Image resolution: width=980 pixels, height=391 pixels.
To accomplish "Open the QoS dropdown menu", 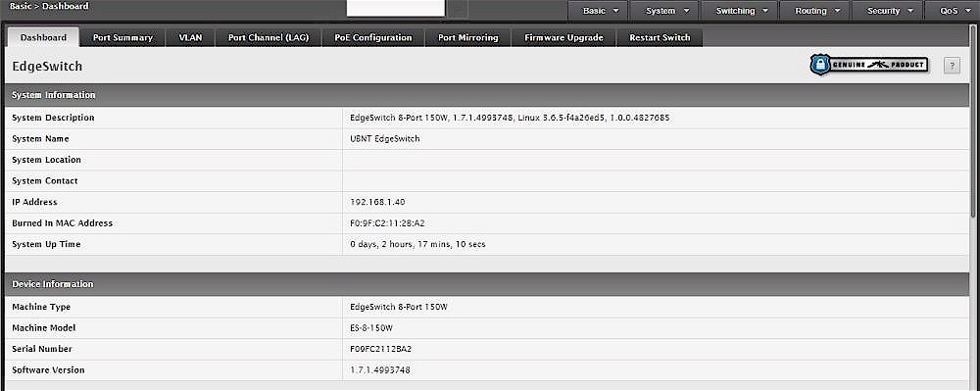I will pos(954,11).
